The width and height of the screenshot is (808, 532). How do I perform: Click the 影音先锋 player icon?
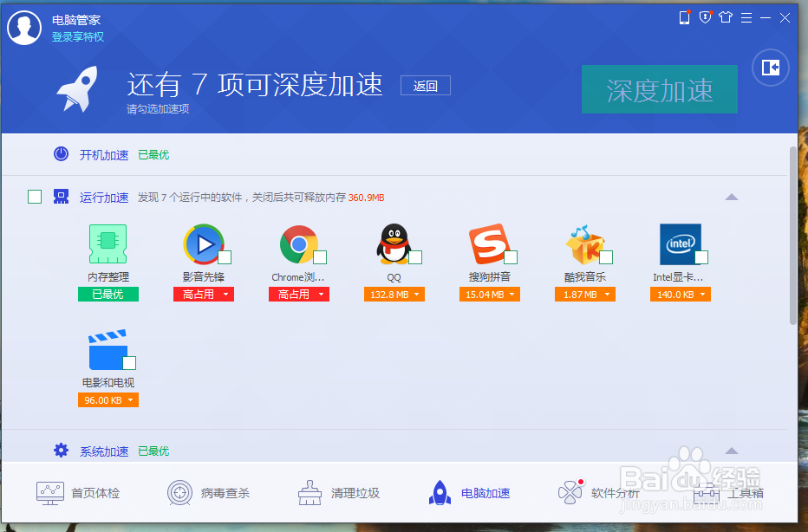point(204,244)
